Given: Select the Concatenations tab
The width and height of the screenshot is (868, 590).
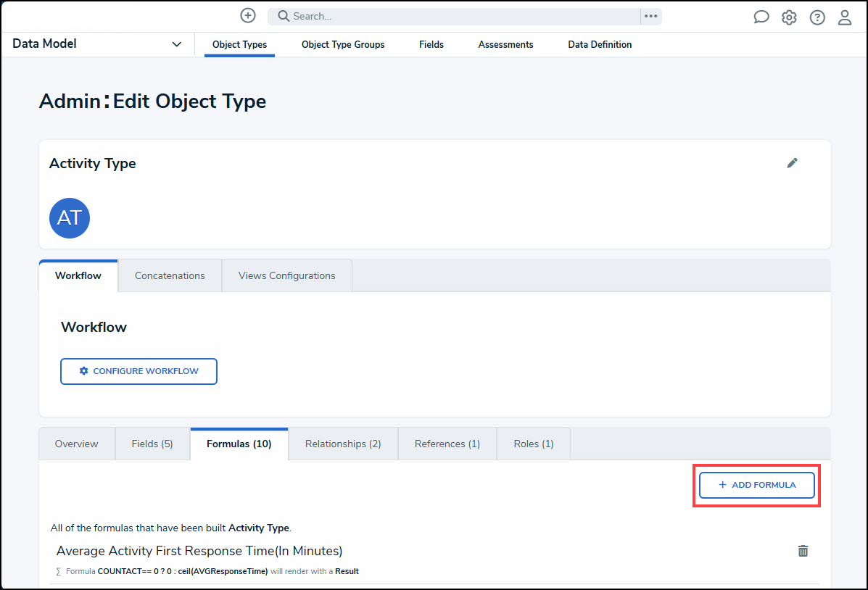Looking at the screenshot, I should point(170,275).
